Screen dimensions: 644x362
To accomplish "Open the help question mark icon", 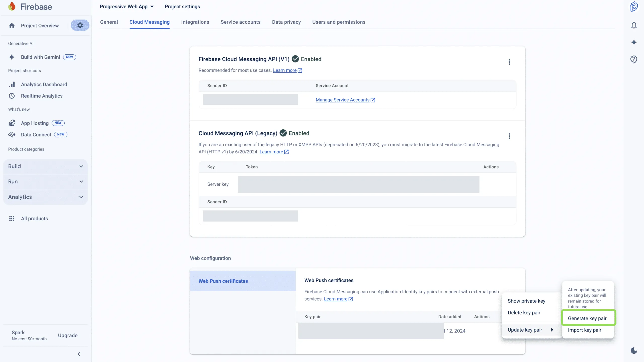I will 634,59.
